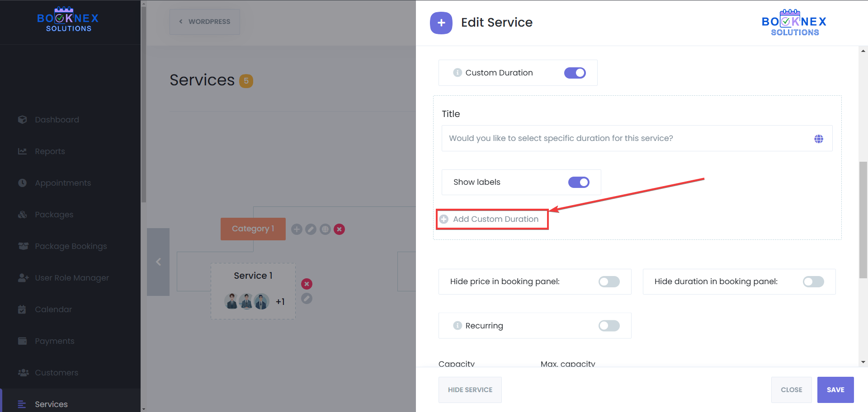Turn off the Show labels toggle
Screen dimensions: 868x412
coord(579,182)
